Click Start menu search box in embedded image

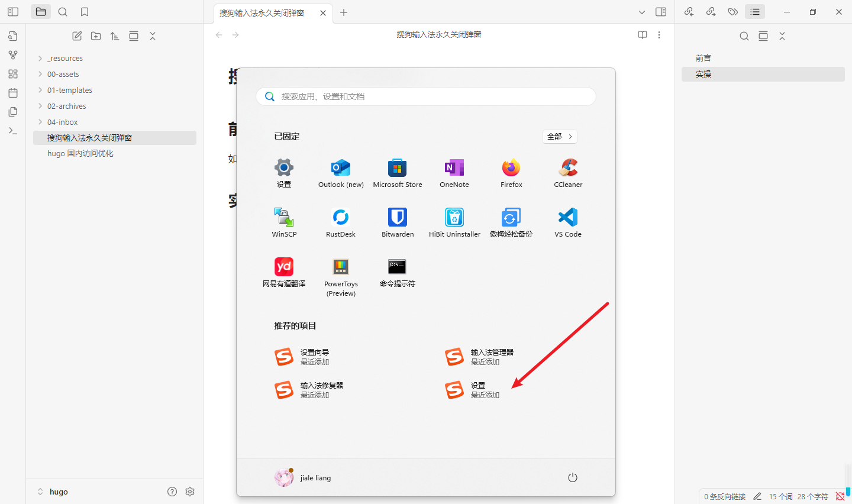coord(426,96)
